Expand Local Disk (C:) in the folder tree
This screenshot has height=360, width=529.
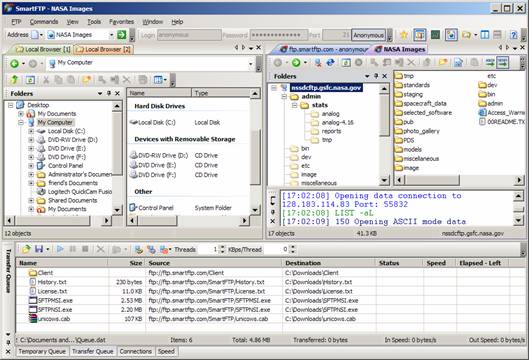click(x=31, y=131)
